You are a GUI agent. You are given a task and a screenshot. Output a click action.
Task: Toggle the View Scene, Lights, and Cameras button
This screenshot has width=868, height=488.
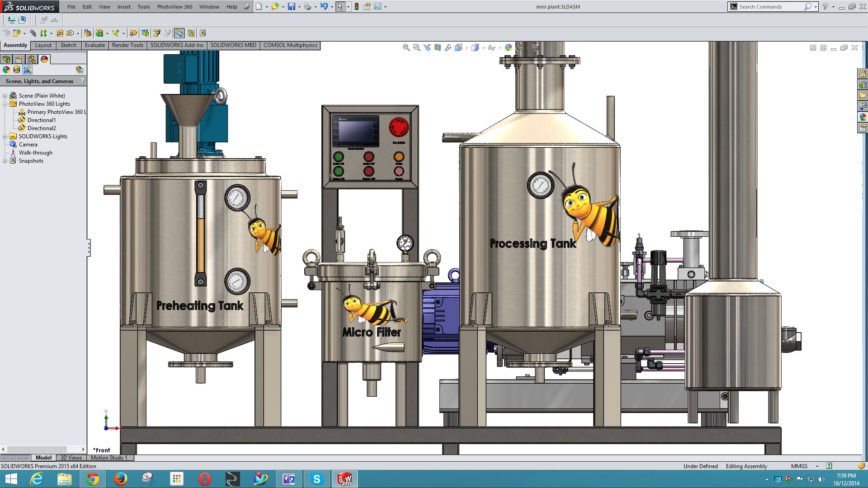pos(28,70)
